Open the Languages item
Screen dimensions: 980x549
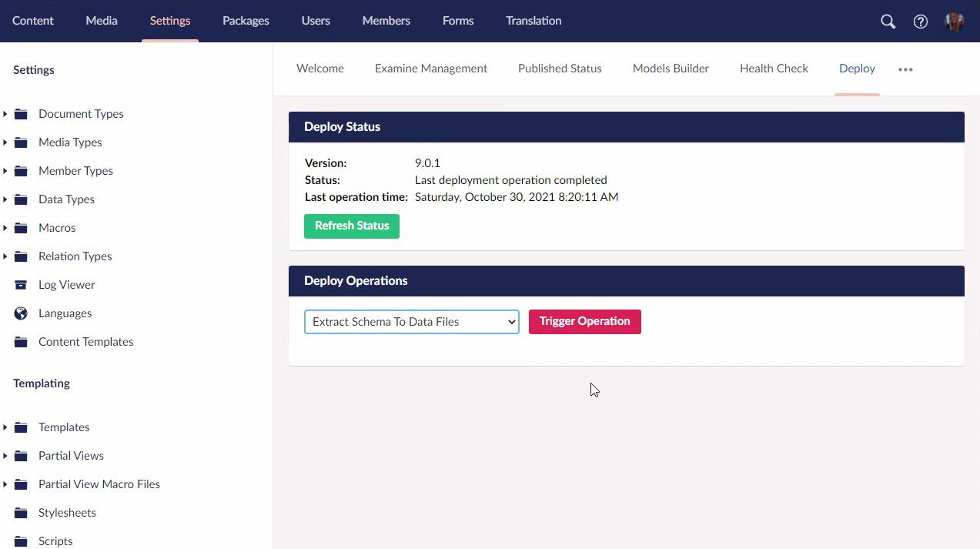[65, 313]
